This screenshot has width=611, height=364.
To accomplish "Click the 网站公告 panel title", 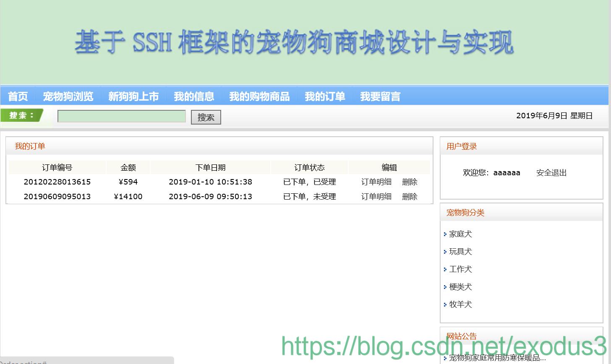I will 462,336.
